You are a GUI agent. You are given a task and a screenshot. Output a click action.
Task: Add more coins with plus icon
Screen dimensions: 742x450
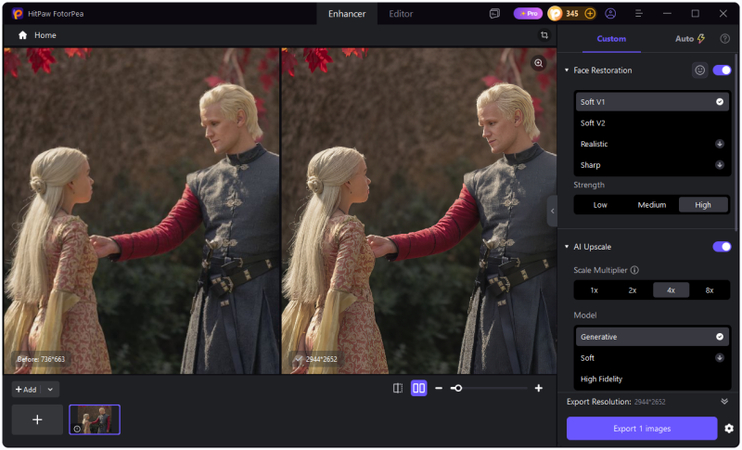pyautogui.click(x=590, y=14)
